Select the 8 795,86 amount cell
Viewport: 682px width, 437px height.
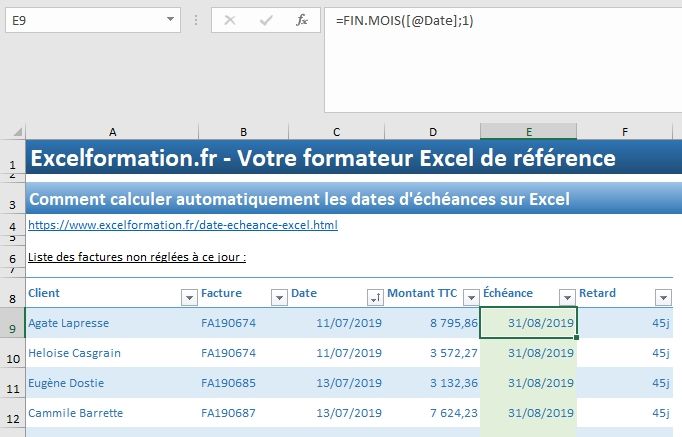[433, 323]
